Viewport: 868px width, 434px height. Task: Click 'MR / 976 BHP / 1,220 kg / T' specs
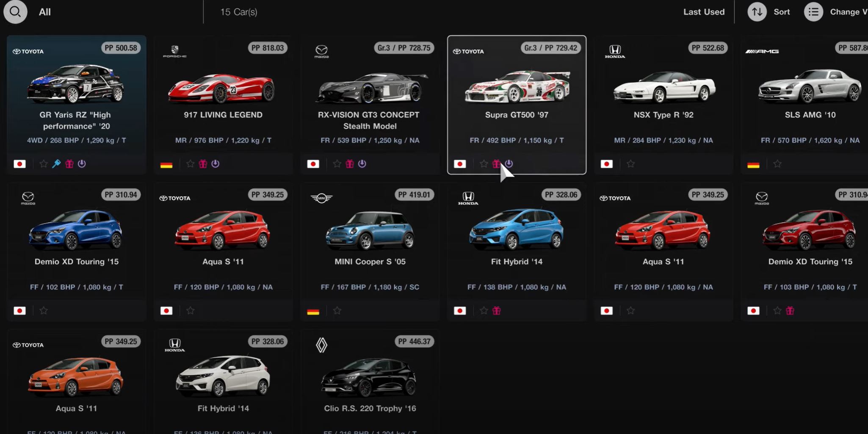pos(223,140)
